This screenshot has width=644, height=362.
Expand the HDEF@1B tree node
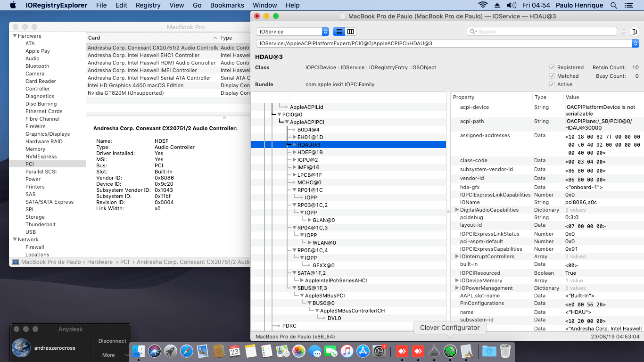pyautogui.click(x=295, y=152)
